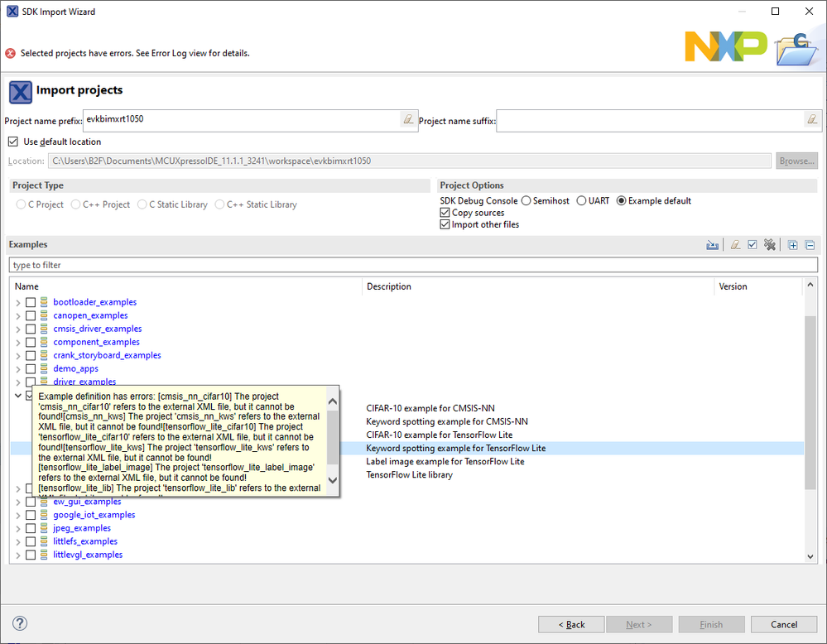Click the down arrow of the examples scrollbar
The height and width of the screenshot is (644, 827).
810,556
